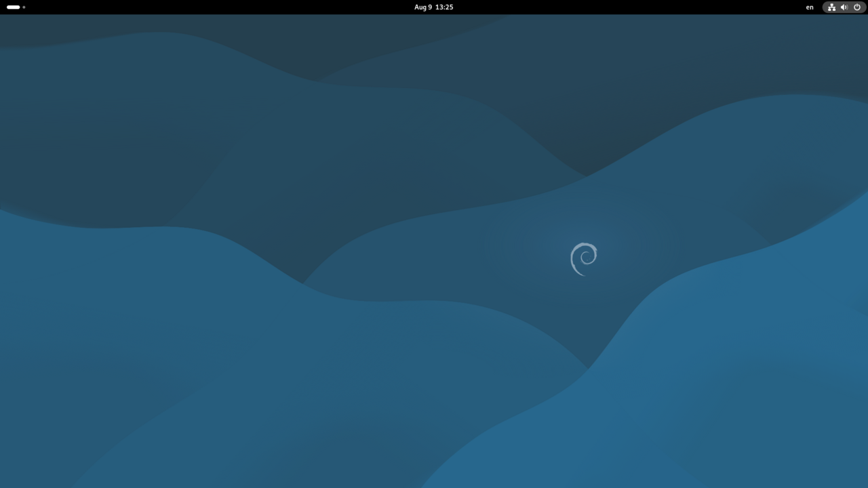Toggle the quick settings panel open
Viewport: 868px width, 488px height.
click(844, 7)
